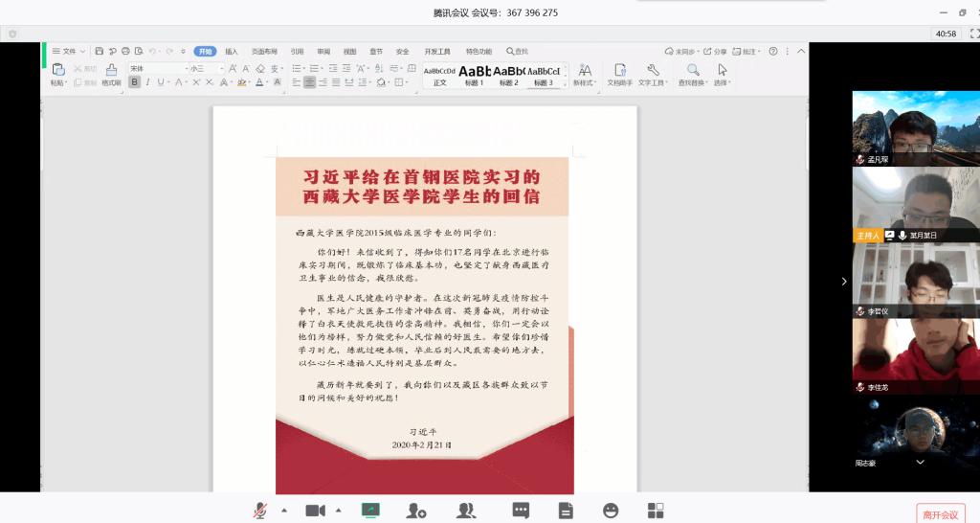Expand microphone options arrow

click(x=284, y=511)
